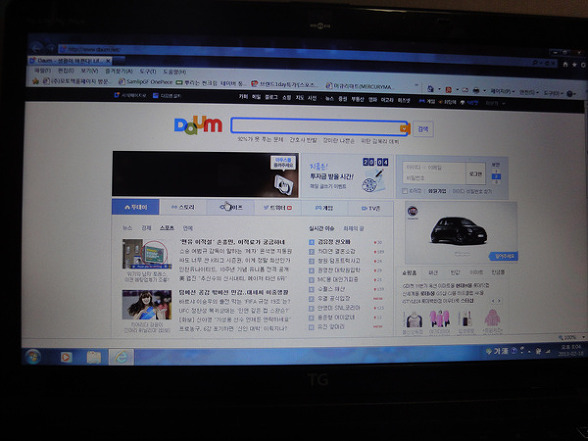Select the 트위터 tab

[278, 208]
